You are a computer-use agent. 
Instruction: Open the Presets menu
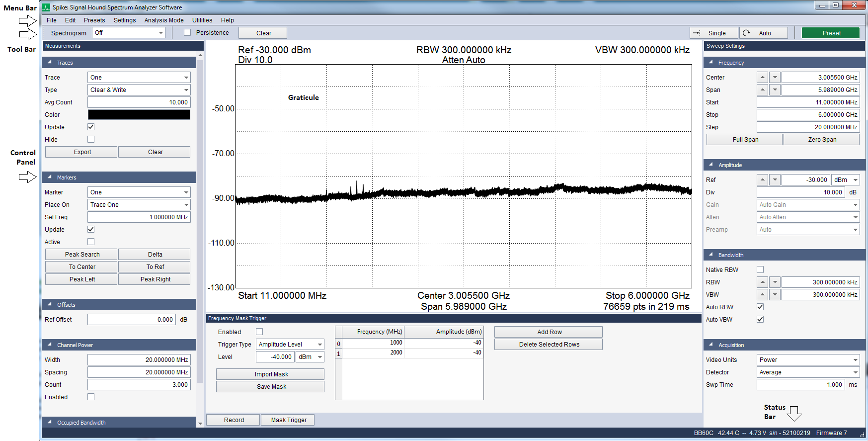pyautogui.click(x=94, y=20)
